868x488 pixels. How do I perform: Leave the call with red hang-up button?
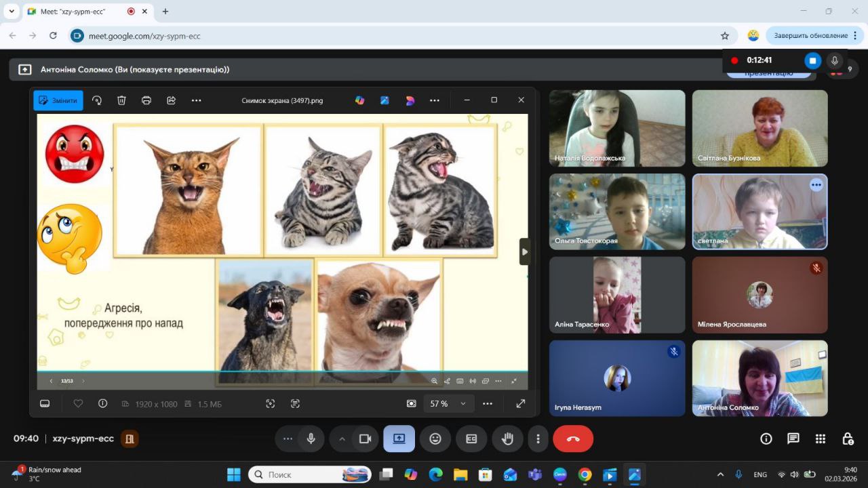click(x=573, y=439)
